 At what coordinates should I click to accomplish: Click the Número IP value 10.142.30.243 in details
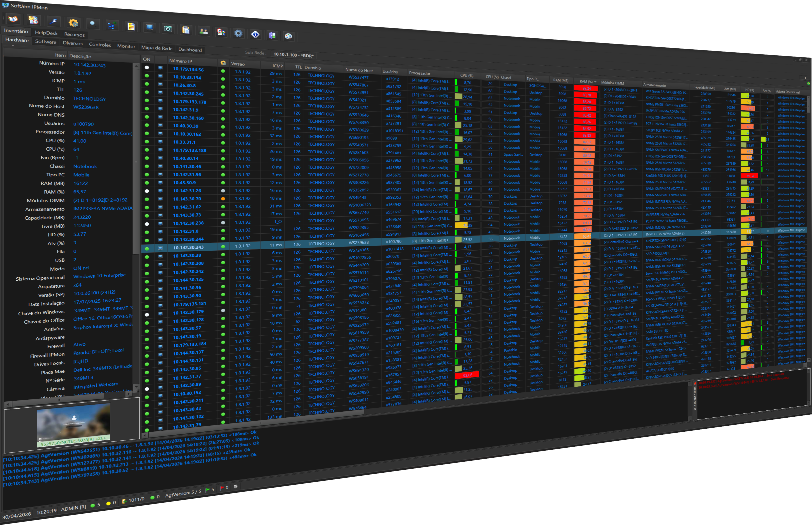(89, 65)
